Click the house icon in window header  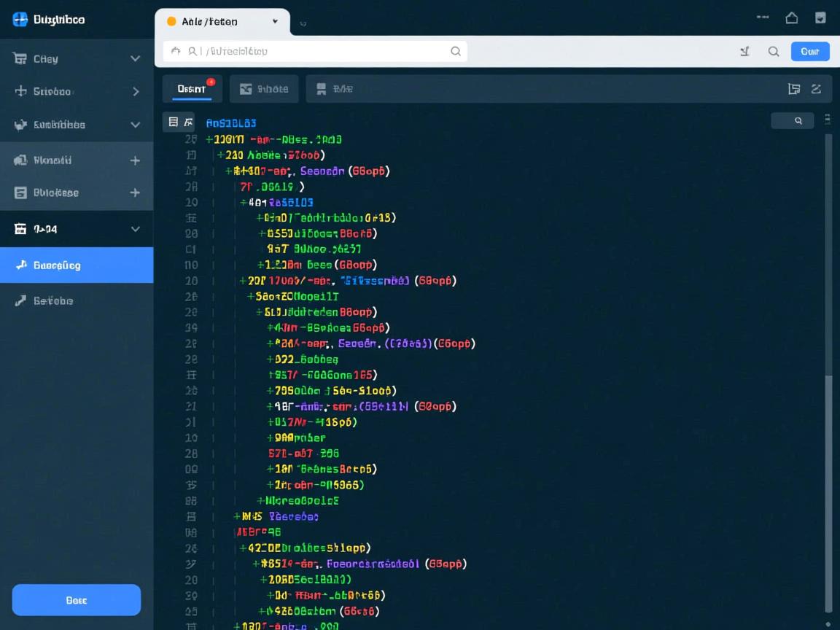(791, 18)
